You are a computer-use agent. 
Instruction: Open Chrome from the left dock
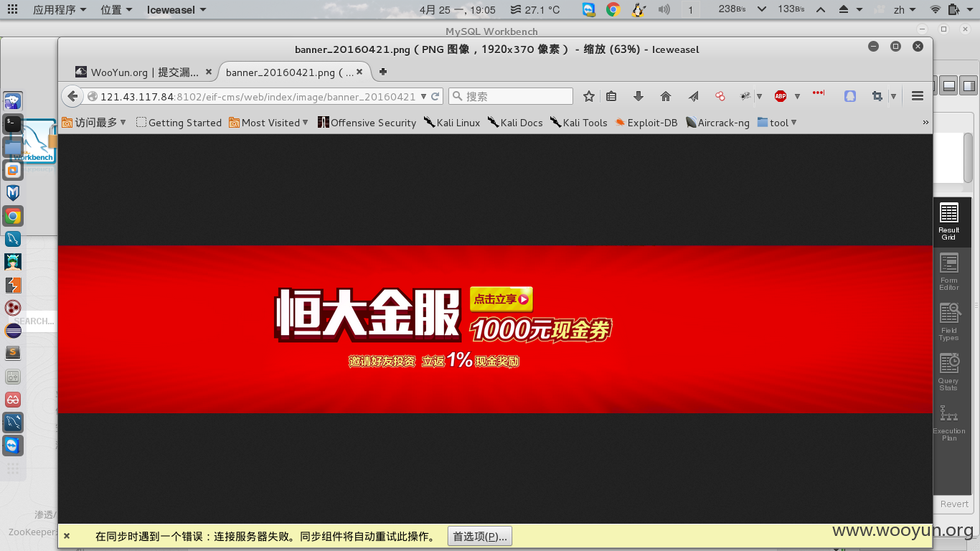click(13, 216)
